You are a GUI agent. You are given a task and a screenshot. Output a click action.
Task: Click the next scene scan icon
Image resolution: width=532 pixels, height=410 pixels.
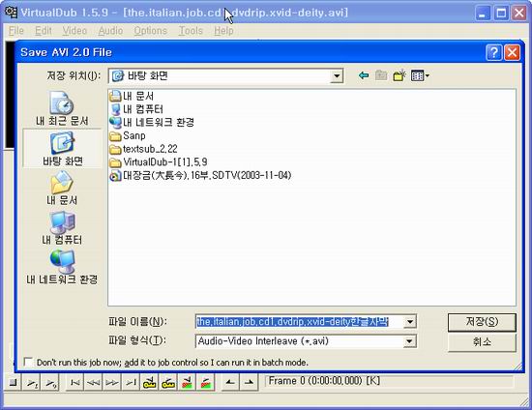[x=206, y=383]
